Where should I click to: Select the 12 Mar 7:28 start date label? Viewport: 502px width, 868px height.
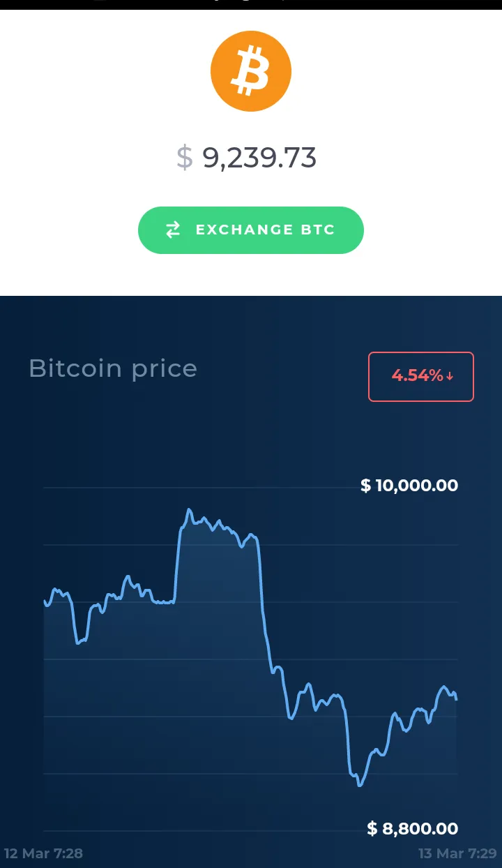[x=43, y=853]
